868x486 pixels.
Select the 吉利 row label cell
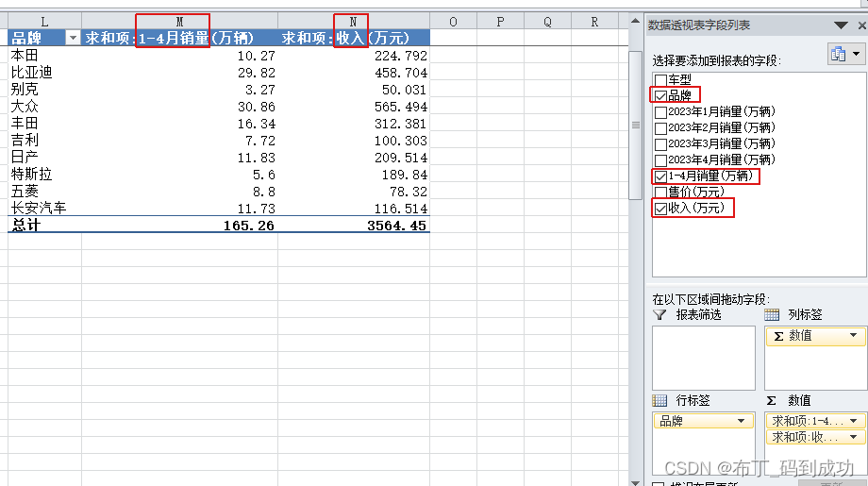pos(44,141)
